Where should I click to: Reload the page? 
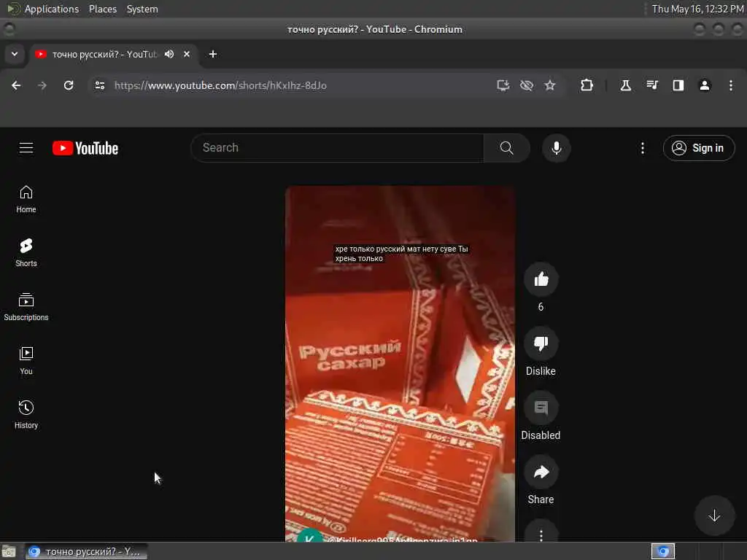tap(69, 85)
